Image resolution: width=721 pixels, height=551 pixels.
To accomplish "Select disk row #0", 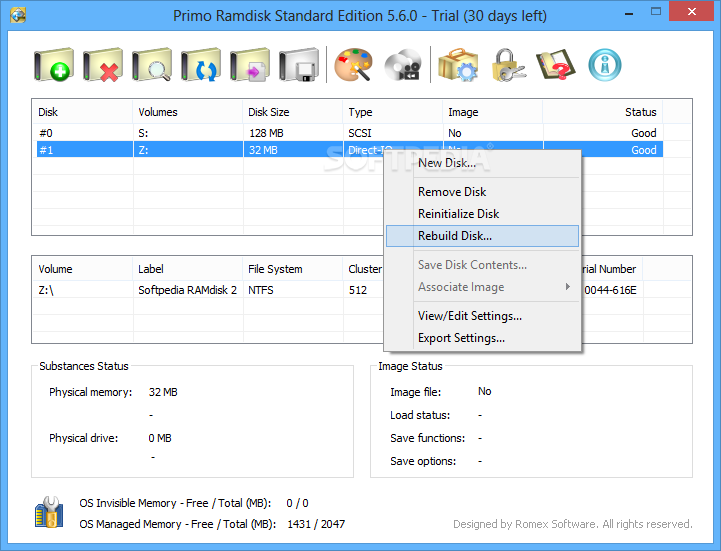I will (x=349, y=133).
